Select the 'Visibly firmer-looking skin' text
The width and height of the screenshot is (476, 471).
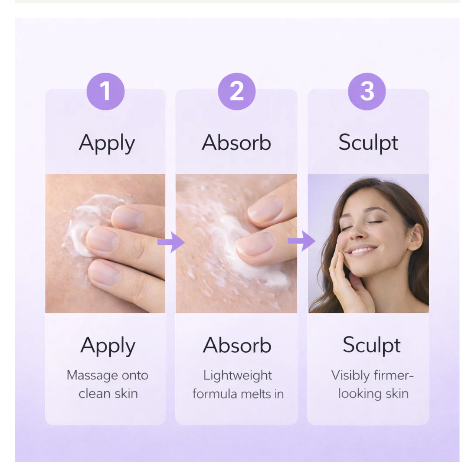tap(373, 384)
